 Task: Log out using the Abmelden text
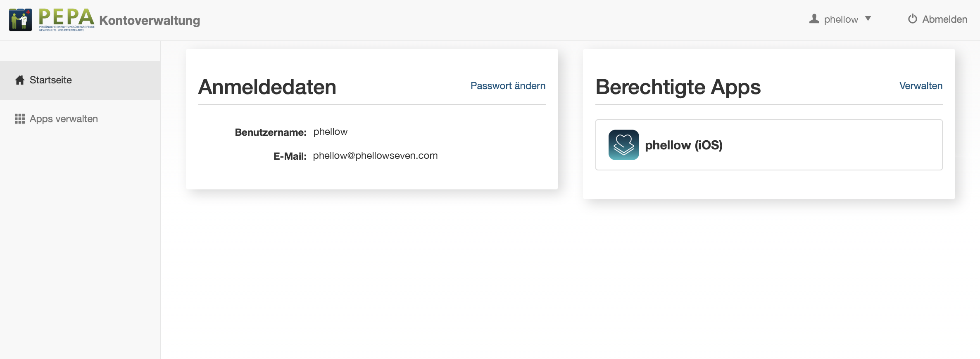pyautogui.click(x=944, y=19)
